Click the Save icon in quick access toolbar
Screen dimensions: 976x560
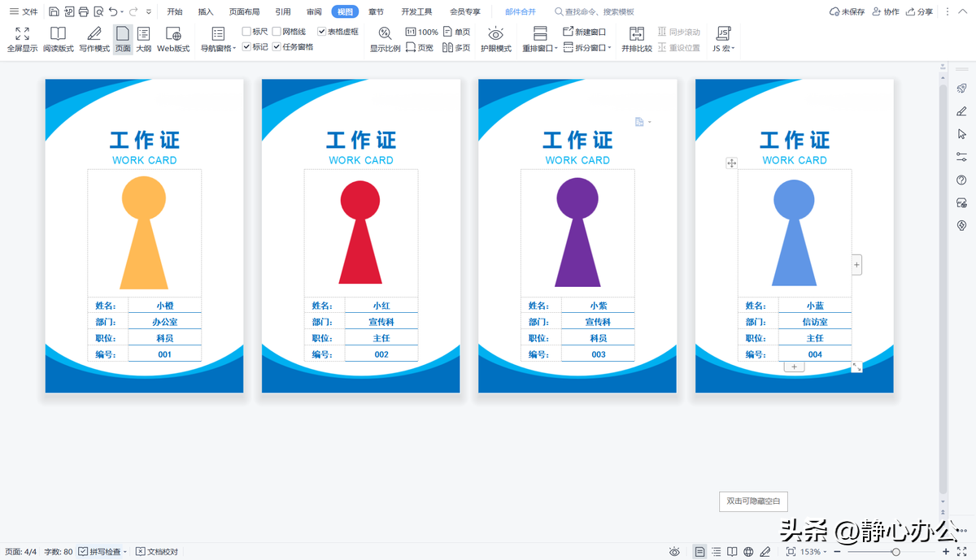tap(54, 12)
